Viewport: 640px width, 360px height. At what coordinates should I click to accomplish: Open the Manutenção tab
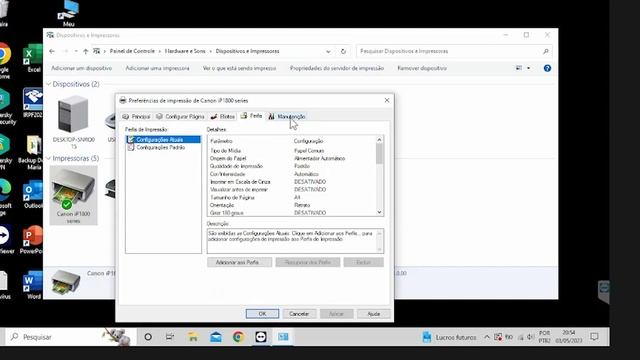(287, 117)
